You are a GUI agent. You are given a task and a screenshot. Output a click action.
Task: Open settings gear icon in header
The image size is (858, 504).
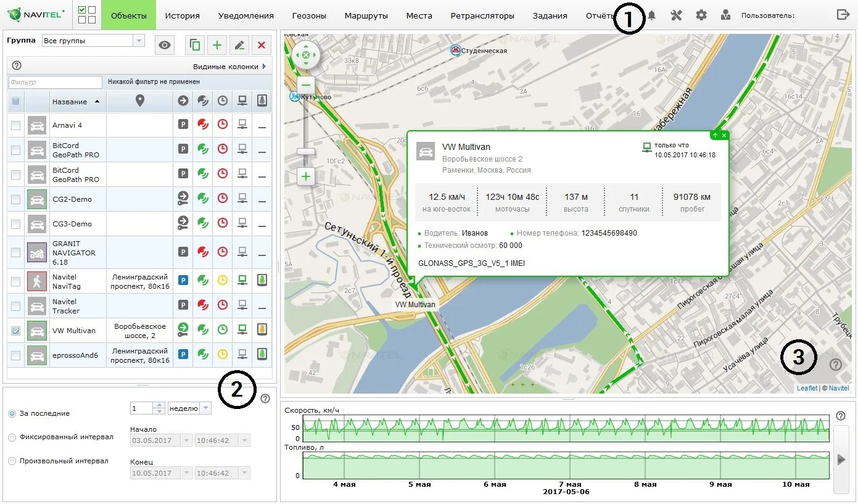pos(701,15)
